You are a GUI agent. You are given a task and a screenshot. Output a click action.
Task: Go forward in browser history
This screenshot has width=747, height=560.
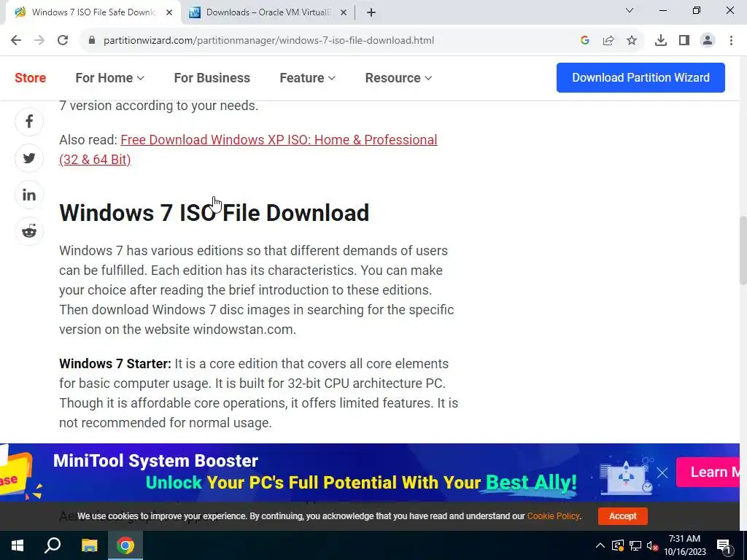click(x=39, y=40)
